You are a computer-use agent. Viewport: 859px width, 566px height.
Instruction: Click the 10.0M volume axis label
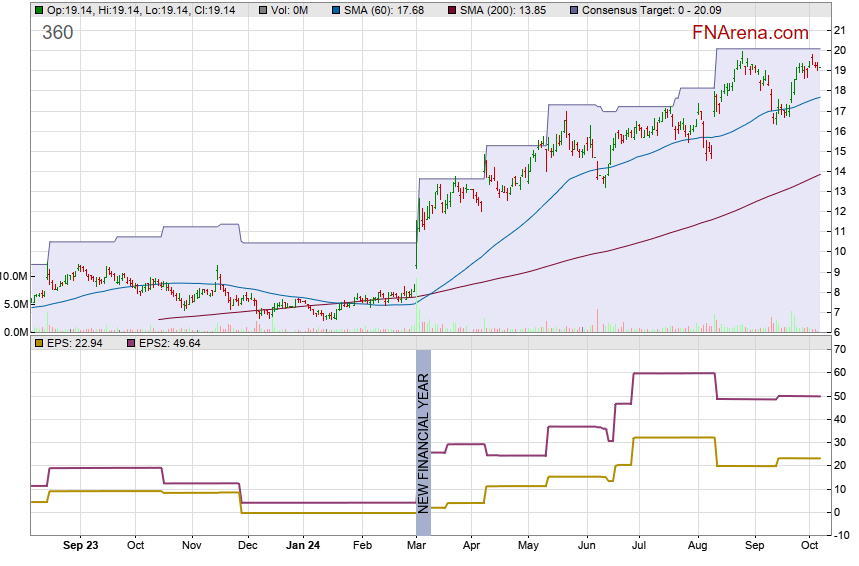pyautogui.click(x=14, y=276)
